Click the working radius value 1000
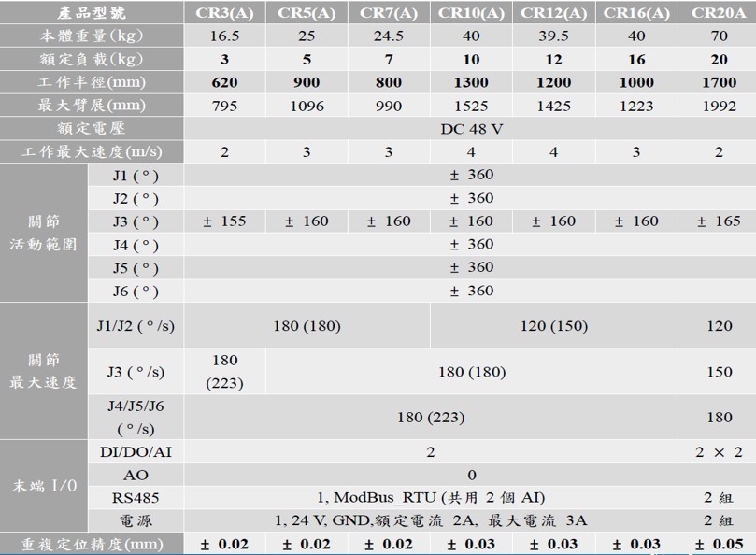The width and height of the screenshot is (756, 555). point(636,82)
